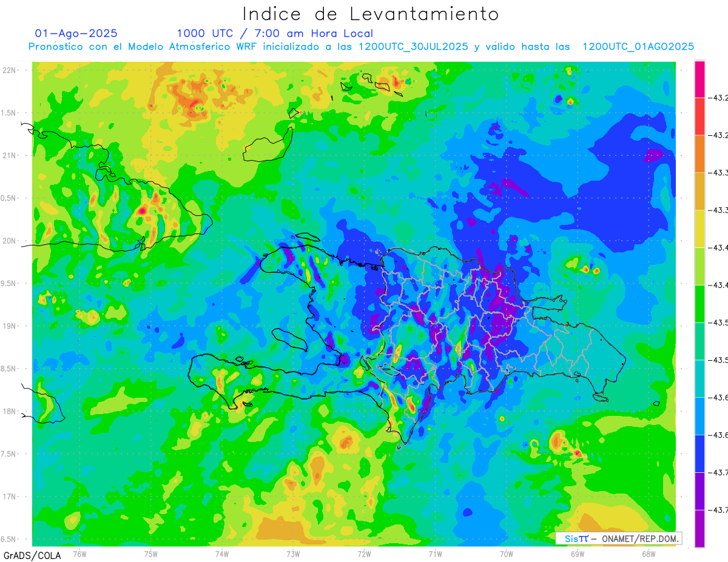
Task: Click the map title 'Indice de Levantamiento'
Action: [x=371, y=14]
